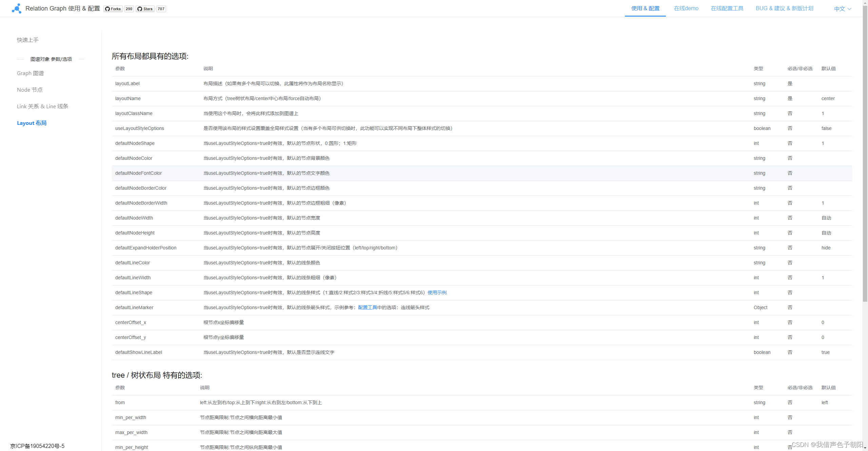This screenshot has width=868, height=451.
Task: Open the 在线配置工具 page
Action: 727,8
